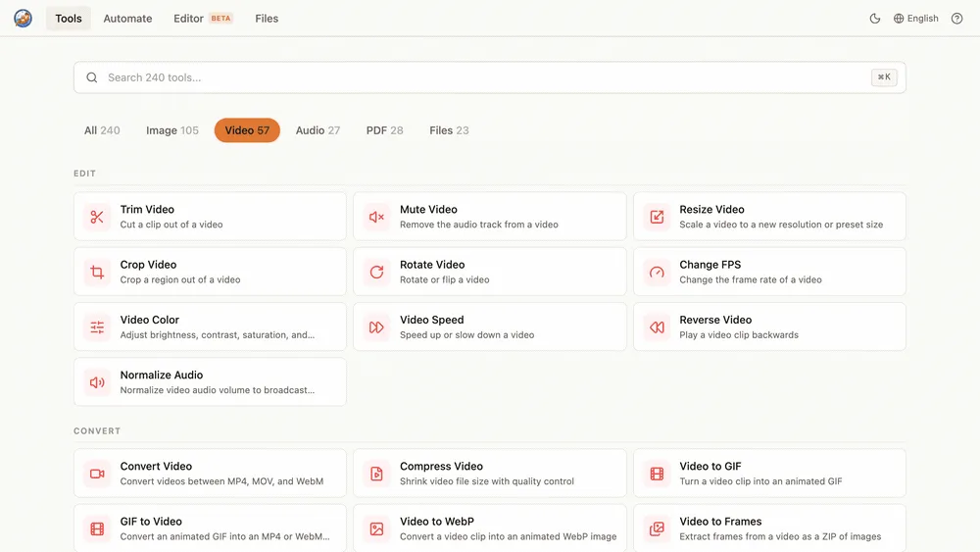Click the EDIT section heading

84,174
